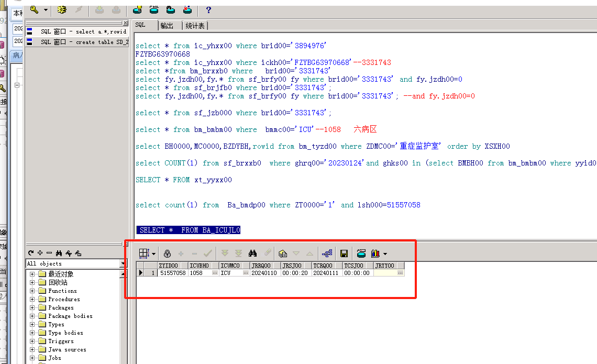Open the chart icon dropdown arrow in results toolbar
This screenshot has width=597, height=364.
(x=385, y=254)
